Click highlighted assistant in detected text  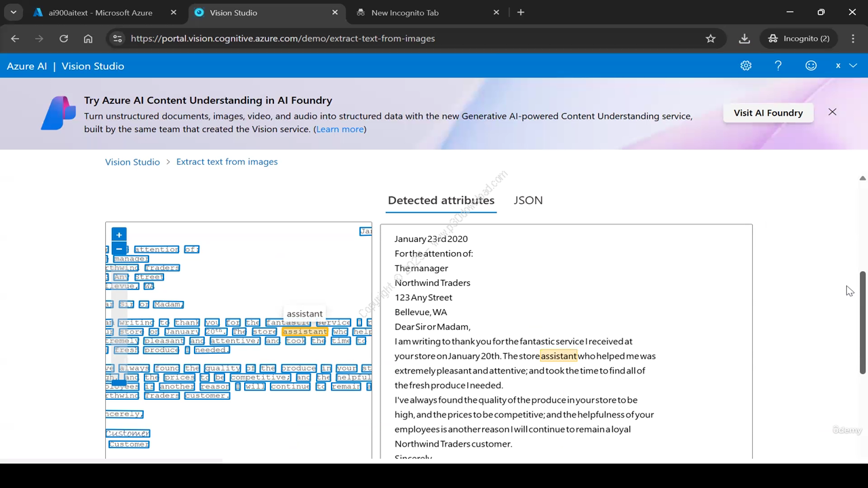559,356
